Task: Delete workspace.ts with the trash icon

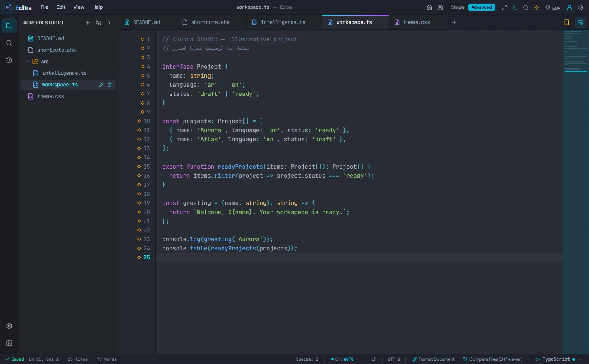Action: pos(110,85)
